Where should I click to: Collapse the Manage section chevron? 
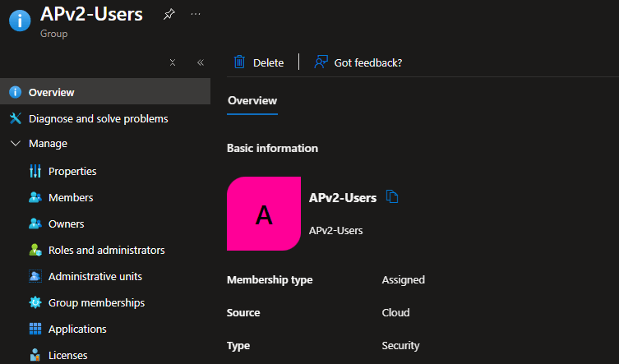[16, 143]
